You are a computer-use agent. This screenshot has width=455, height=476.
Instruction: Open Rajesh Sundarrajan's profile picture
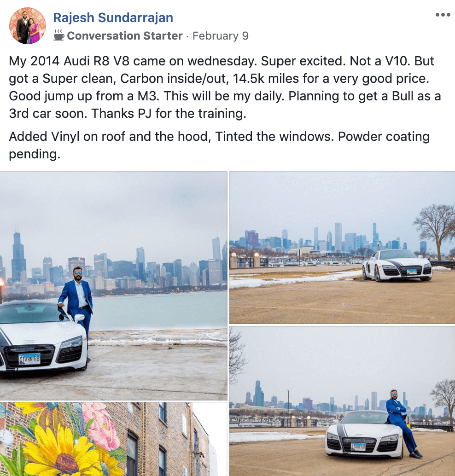point(28,26)
